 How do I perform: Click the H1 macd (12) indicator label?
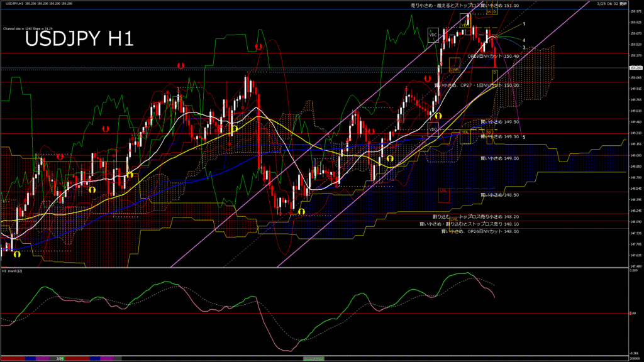(13, 271)
